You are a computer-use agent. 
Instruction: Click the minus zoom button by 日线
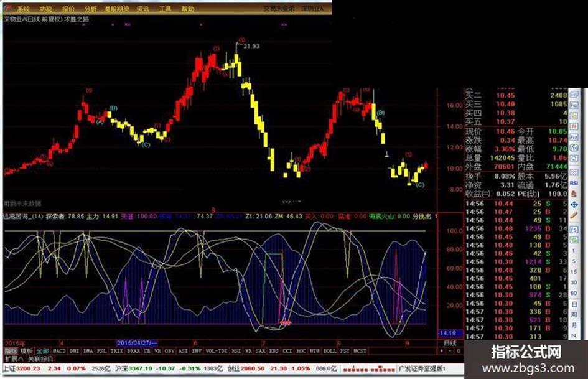[x=450, y=351]
